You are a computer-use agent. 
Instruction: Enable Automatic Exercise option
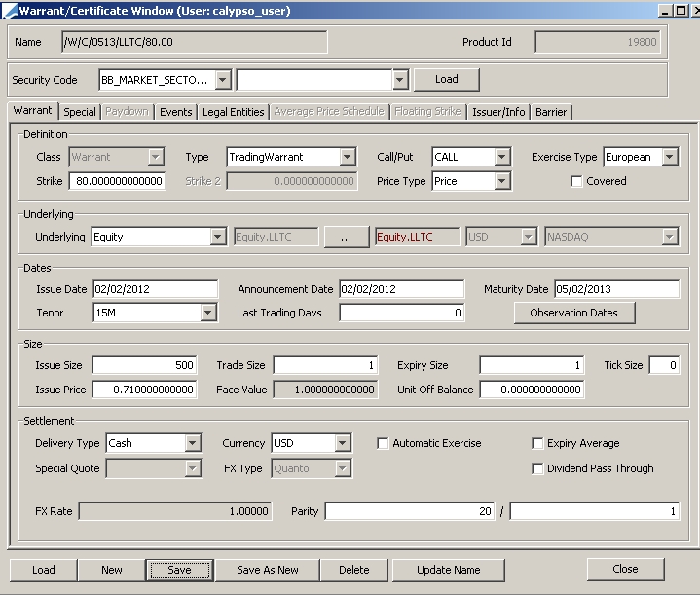point(383,443)
